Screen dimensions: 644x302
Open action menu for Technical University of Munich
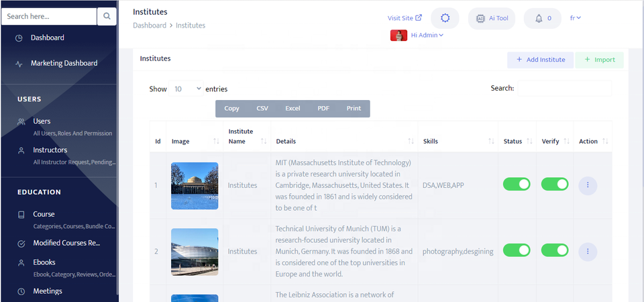click(x=588, y=252)
